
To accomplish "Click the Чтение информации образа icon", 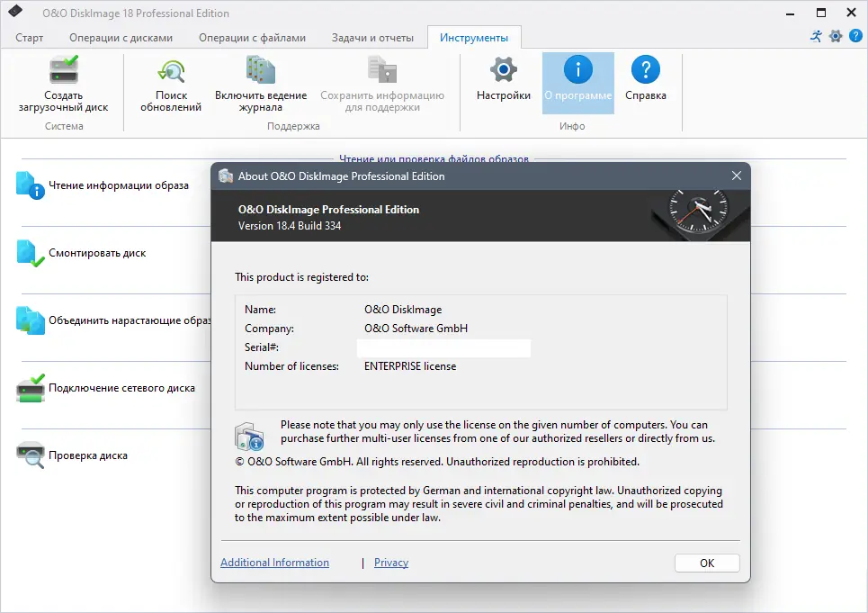I will pyautogui.click(x=30, y=185).
